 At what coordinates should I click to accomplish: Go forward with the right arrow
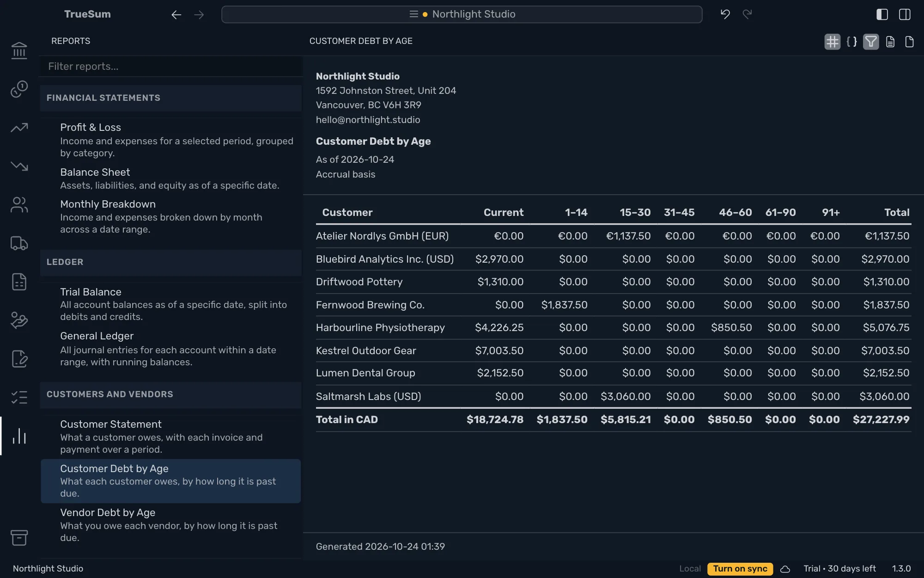(199, 15)
